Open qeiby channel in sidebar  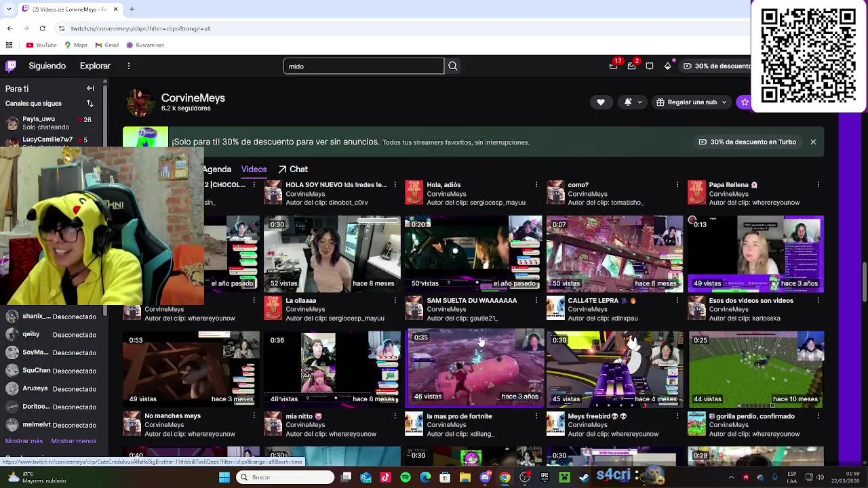pyautogui.click(x=51, y=335)
